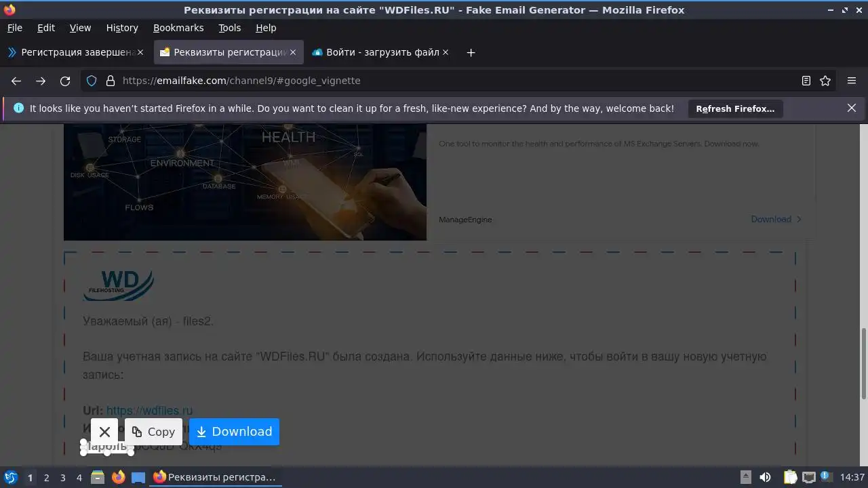The width and height of the screenshot is (868, 488).
Task: Close the 'Войти - загрузить файл' tab
Action: [x=446, y=52]
